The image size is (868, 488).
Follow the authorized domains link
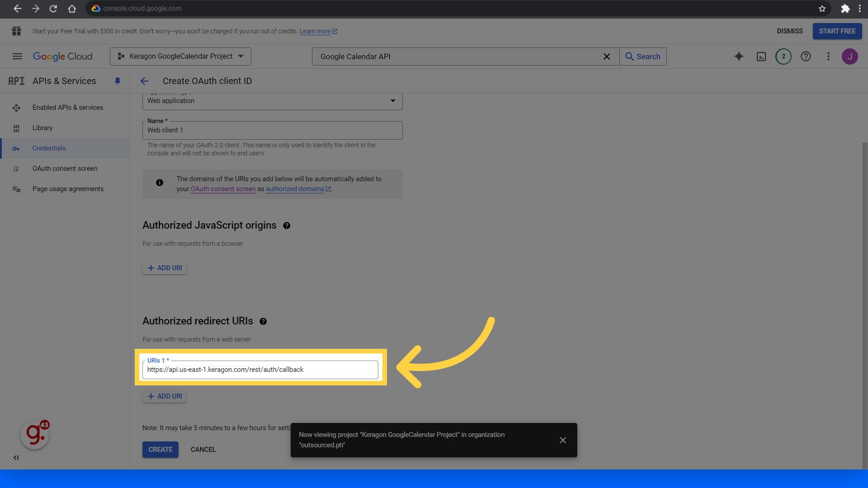click(x=295, y=189)
